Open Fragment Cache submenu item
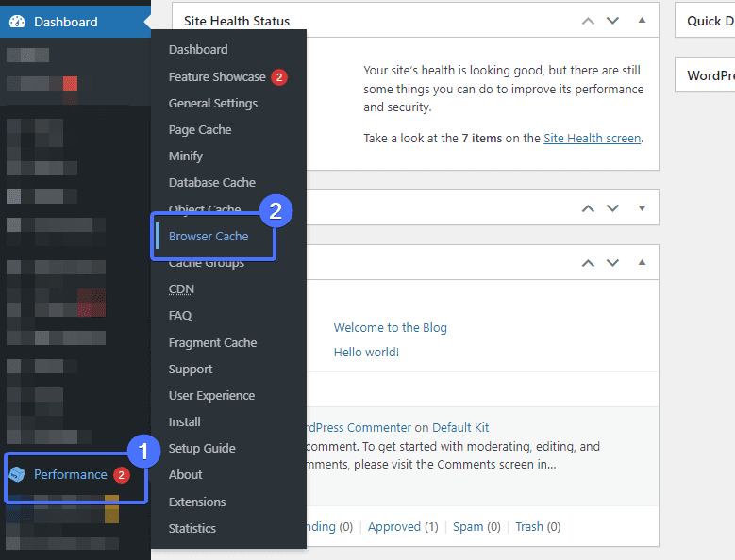The height and width of the screenshot is (560, 735). (212, 343)
